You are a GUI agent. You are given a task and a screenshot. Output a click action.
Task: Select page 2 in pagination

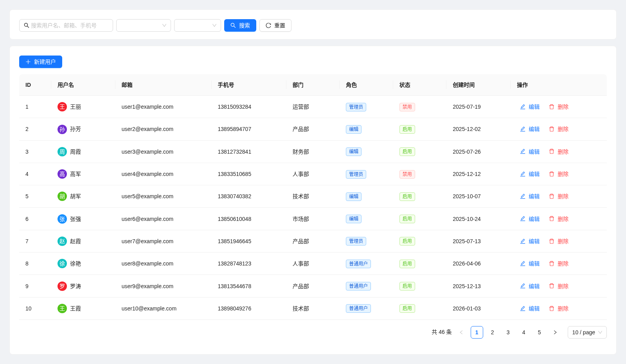tap(493, 332)
